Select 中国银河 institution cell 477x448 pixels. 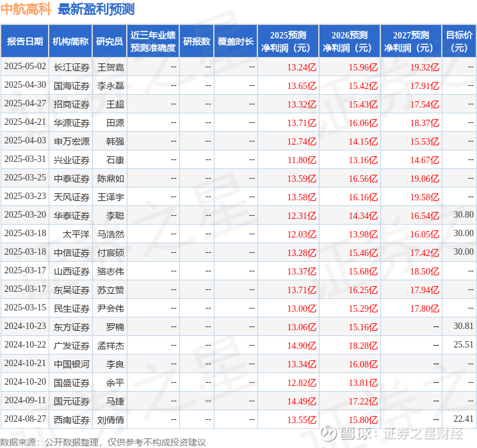point(72,364)
